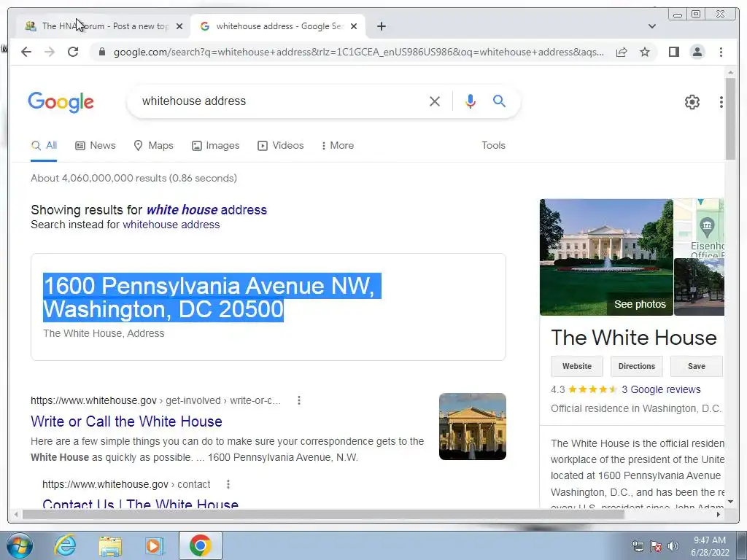Screen dimensions: 747x560
Task: Open options dots for whitehouse.gov contact result
Action: [x=228, y=484]
